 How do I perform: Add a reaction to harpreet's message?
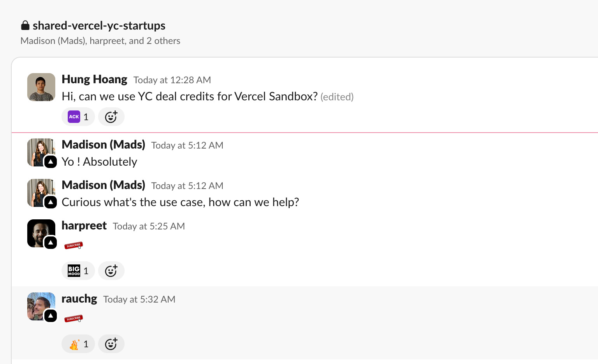pos(111,271)
